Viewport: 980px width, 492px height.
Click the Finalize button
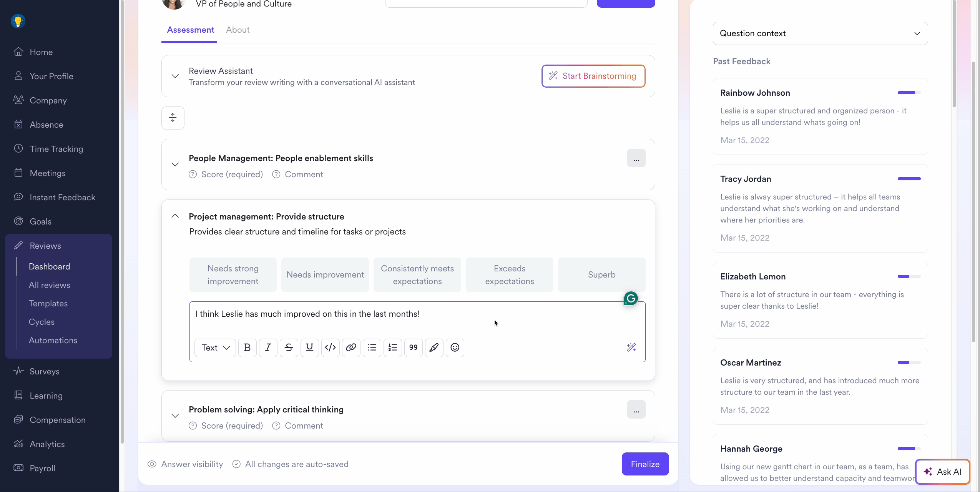pos(645,464)
